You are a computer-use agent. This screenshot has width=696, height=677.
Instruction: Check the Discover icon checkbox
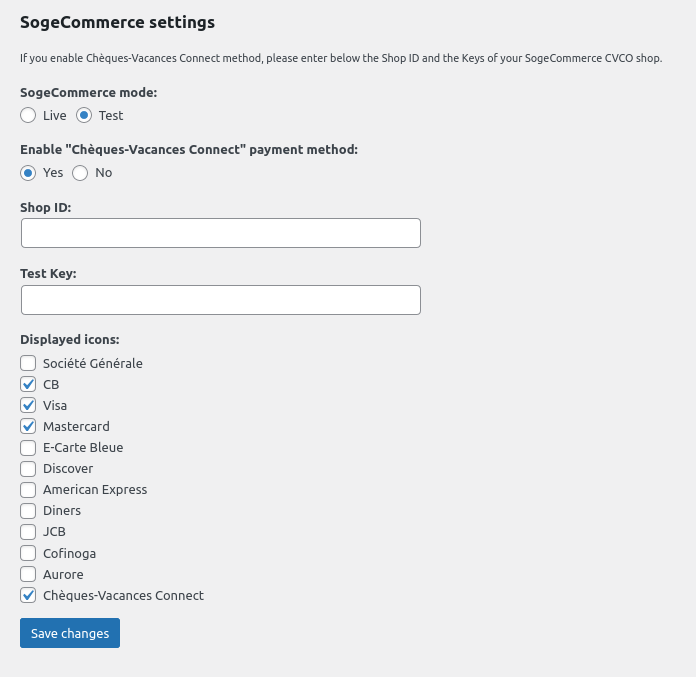coord(28,468)
